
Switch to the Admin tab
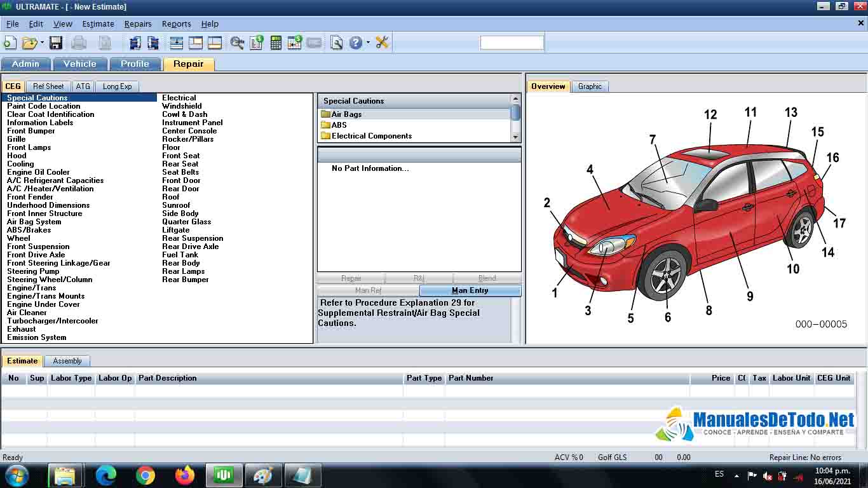(25, 64)
